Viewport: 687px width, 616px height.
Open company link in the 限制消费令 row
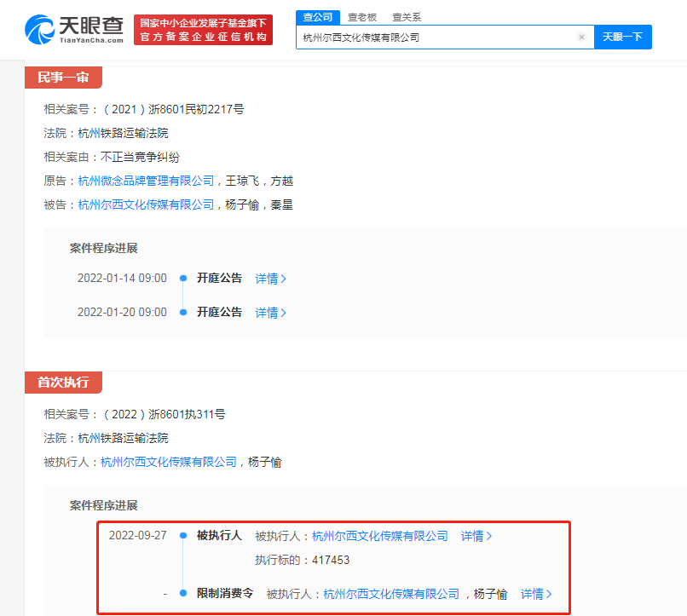click(x=391, y=594)
